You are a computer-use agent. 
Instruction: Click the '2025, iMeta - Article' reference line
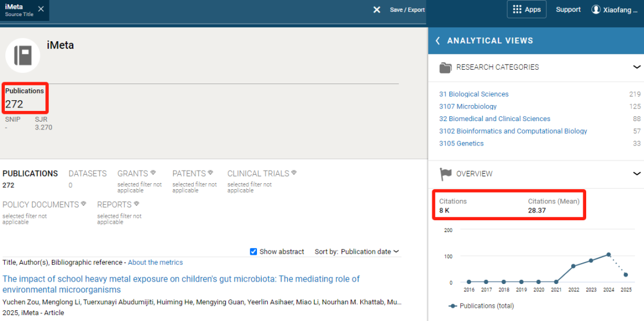[33, 313]
